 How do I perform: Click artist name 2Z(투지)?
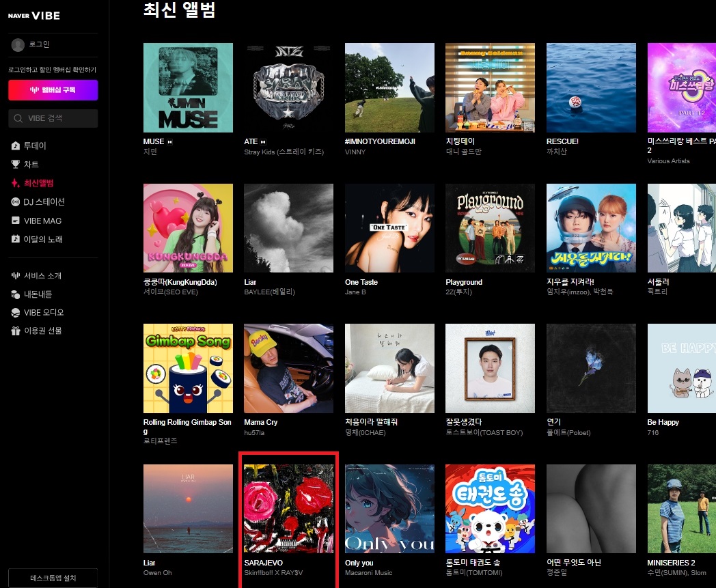(x=458, y=292)
